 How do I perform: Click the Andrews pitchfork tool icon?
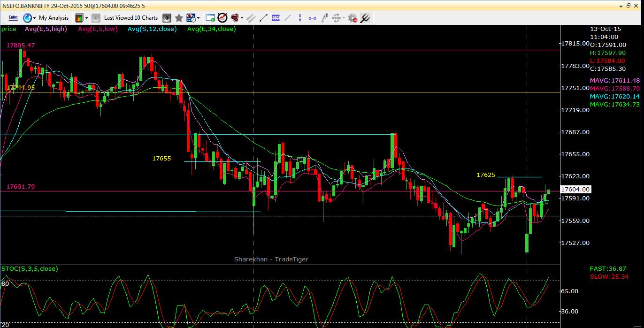point(365,19)
